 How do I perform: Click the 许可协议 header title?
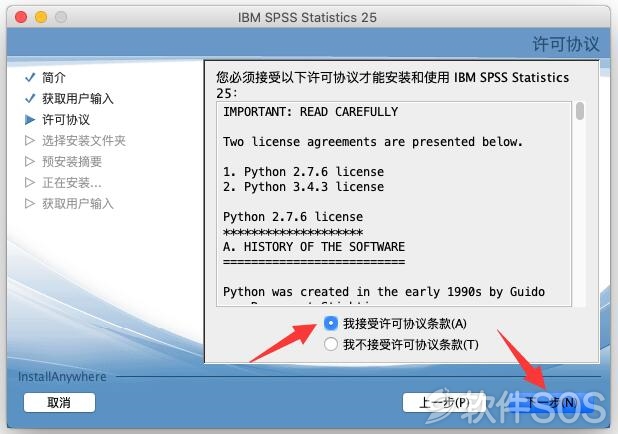pos(566,43)
